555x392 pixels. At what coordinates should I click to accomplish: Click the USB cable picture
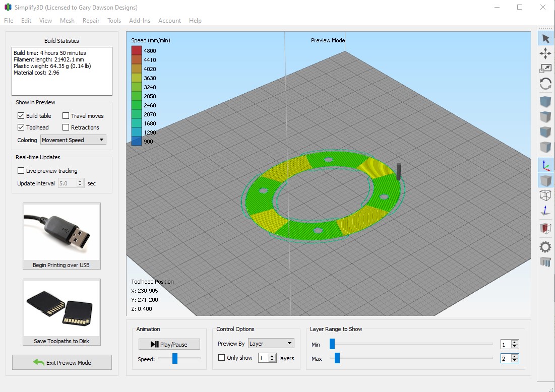(x=61, y=232)
